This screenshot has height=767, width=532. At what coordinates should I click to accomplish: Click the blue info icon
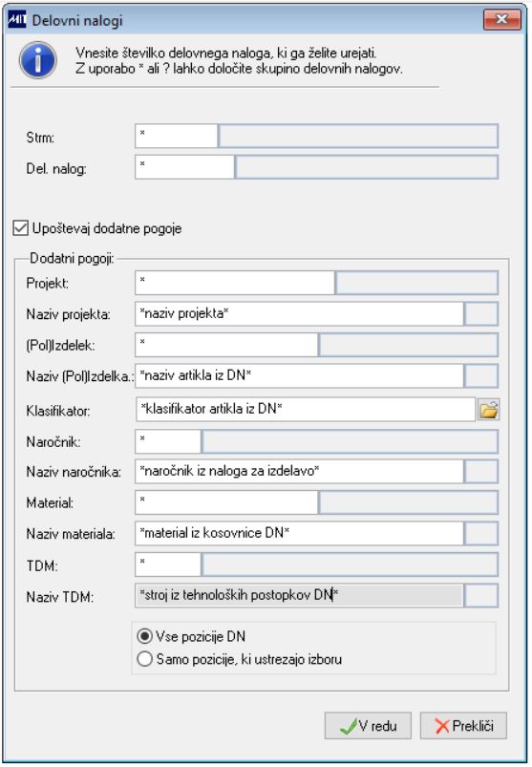37,61
